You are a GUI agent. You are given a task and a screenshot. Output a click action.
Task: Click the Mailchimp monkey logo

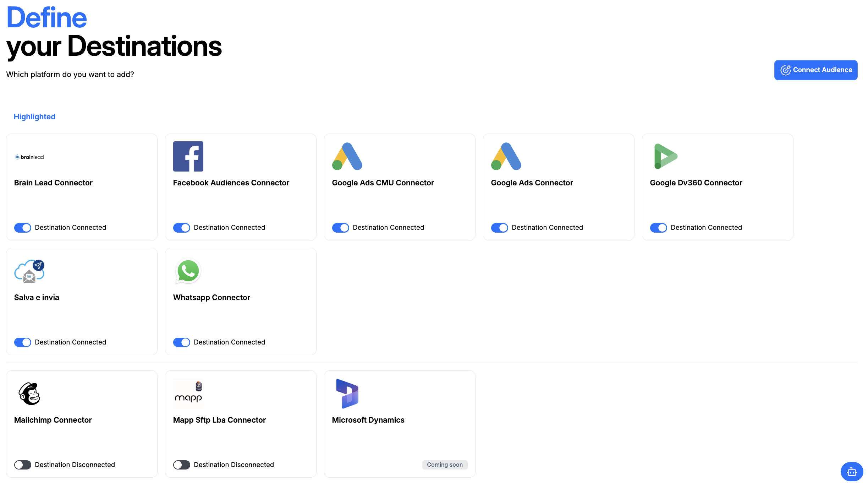pos(29,394)
